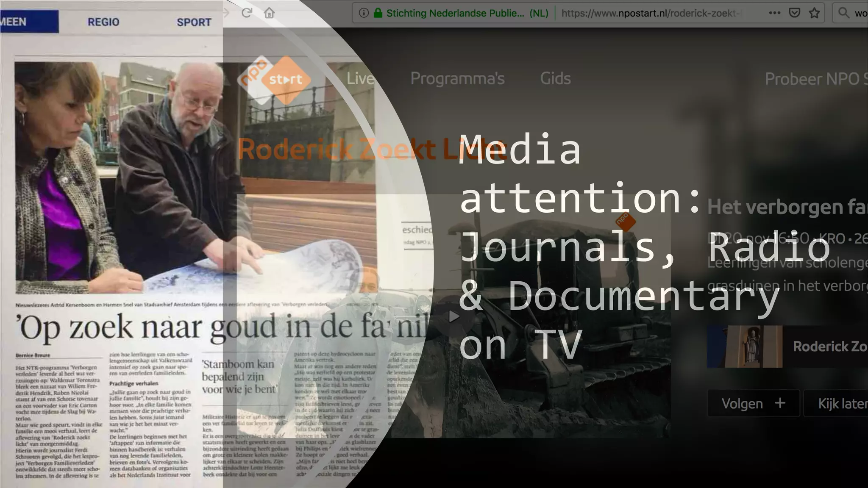868x488 pixels.
Task: Open site information circle icon
Action: point(363,13)
